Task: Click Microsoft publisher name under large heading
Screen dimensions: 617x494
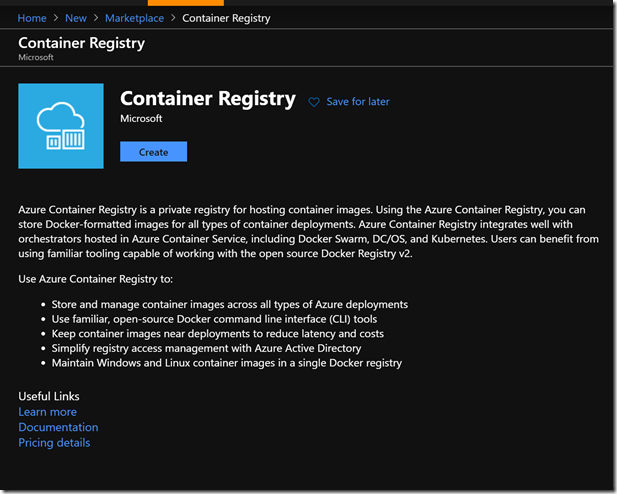Action: (141, 119)
